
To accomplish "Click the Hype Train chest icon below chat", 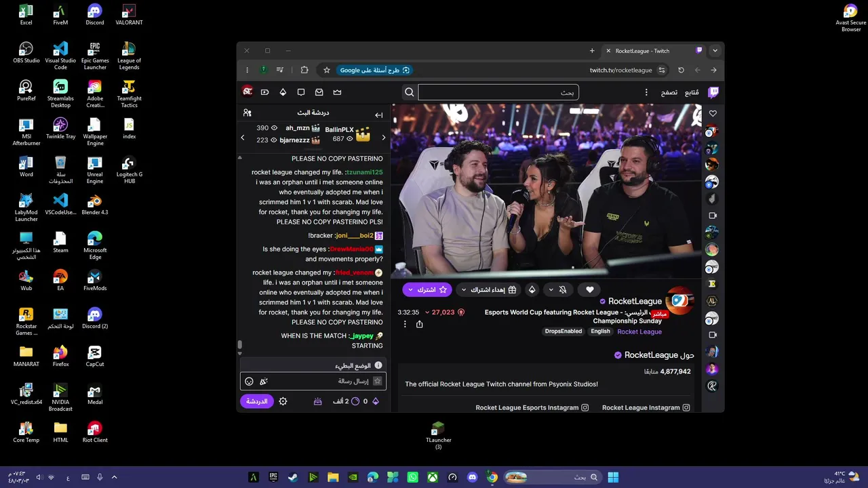I will (317, 401).
